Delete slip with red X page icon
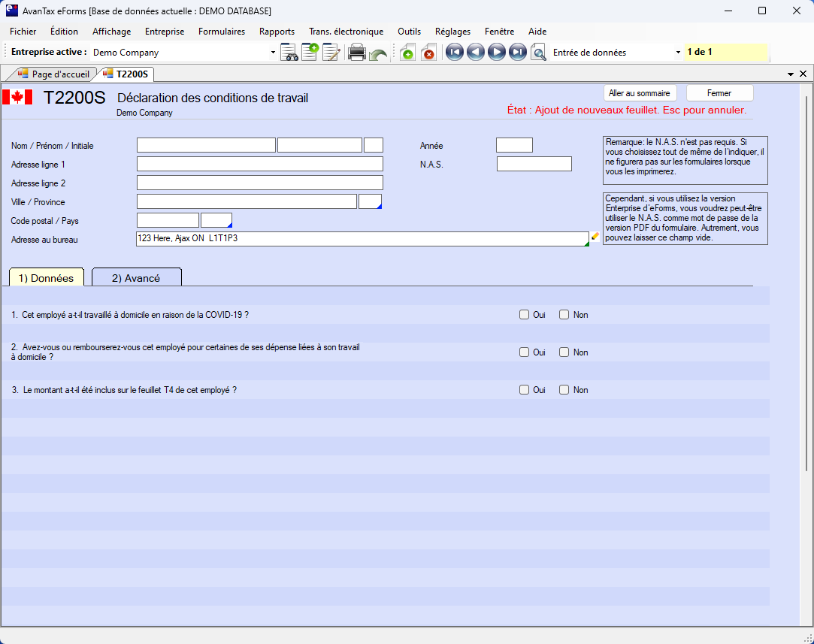This screenshot has width=814, height=644. (428, 53)
